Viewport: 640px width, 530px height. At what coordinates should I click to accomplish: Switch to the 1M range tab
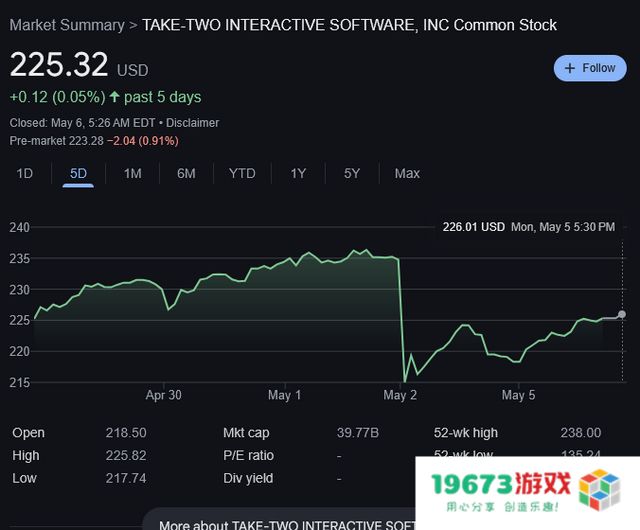click(x=133, y=174)
